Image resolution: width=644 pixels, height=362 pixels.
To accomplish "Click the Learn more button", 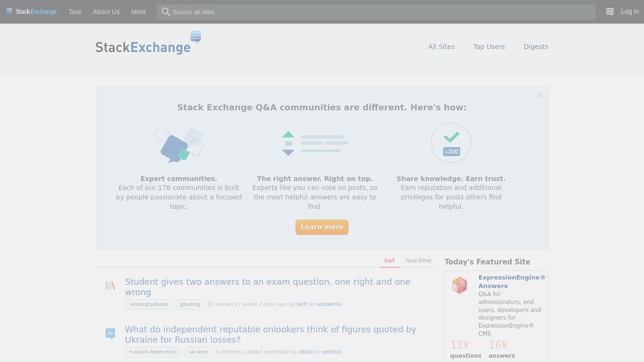I will [x=322, y=227].
